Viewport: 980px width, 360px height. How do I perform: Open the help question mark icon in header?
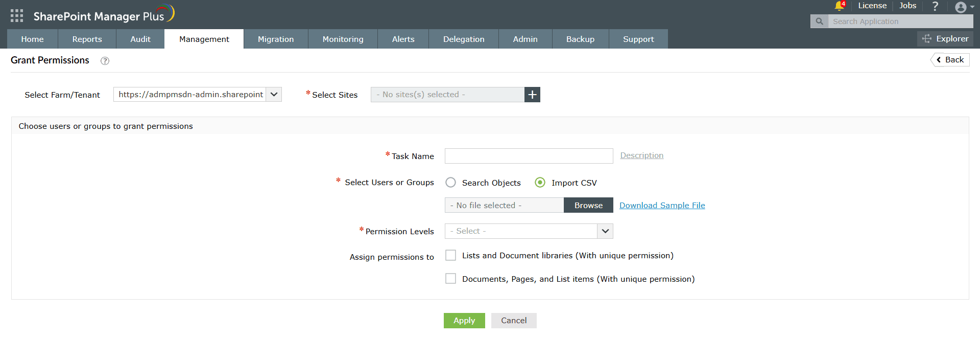(x=935, y=6)
